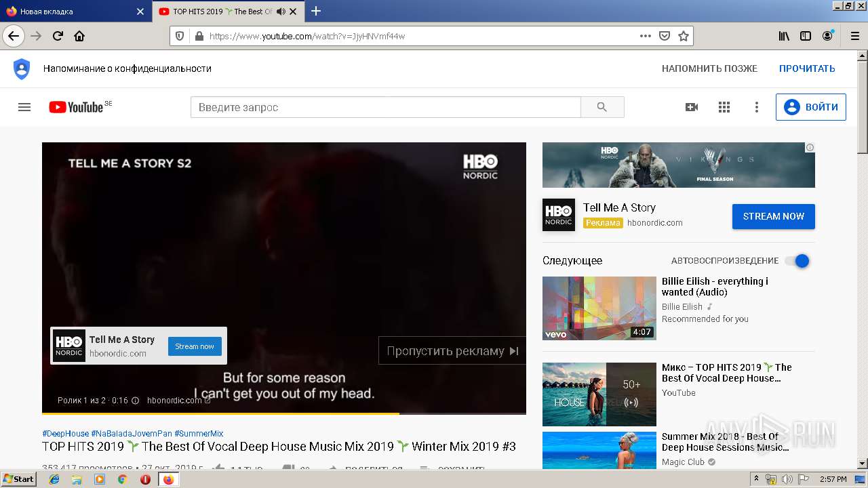The width and height of the screenshot is (868, 488).
Task: Launch Internet Explorer from the taskbar
Action: click(54, 479)
